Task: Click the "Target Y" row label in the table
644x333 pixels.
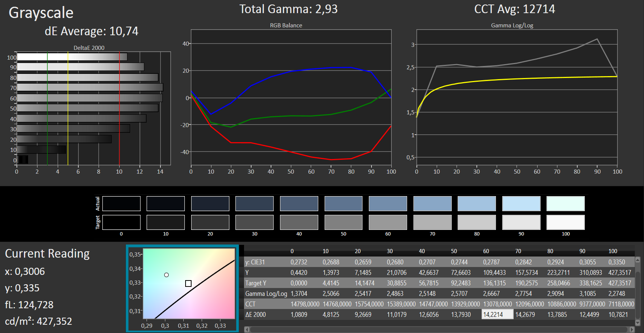Action: tap(256, 283)
